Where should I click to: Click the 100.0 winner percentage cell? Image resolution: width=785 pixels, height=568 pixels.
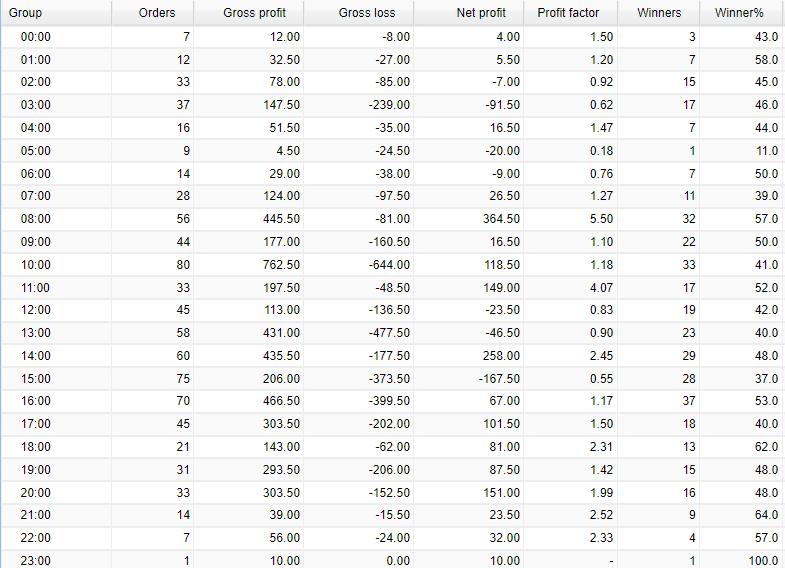point(761,561)
